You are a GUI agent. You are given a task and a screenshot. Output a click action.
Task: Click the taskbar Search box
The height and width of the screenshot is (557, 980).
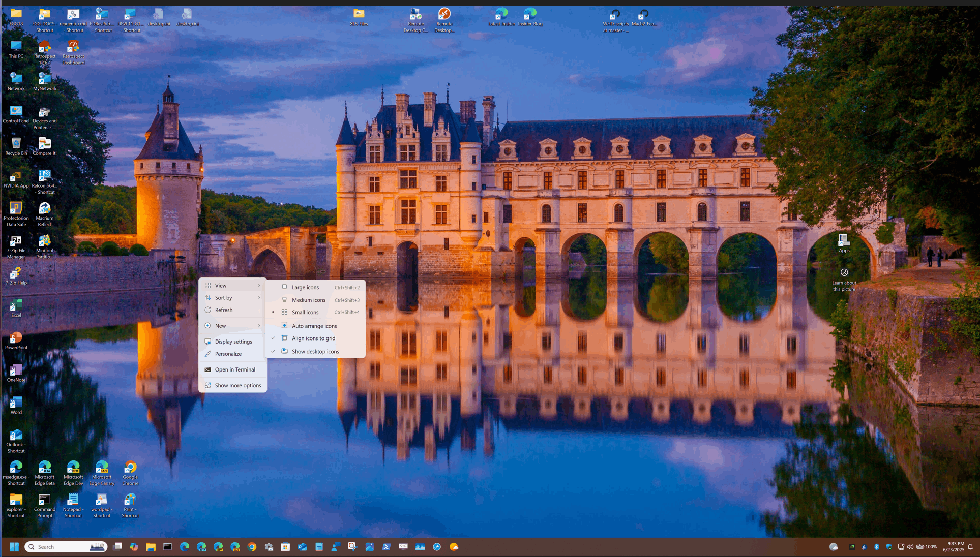tap(66, 547)
